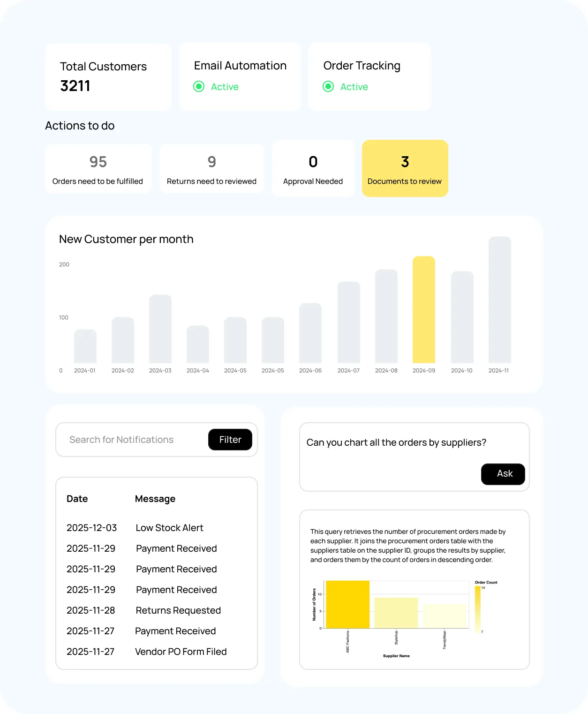
Task: Click the Message column header
Action: point(155,499)
